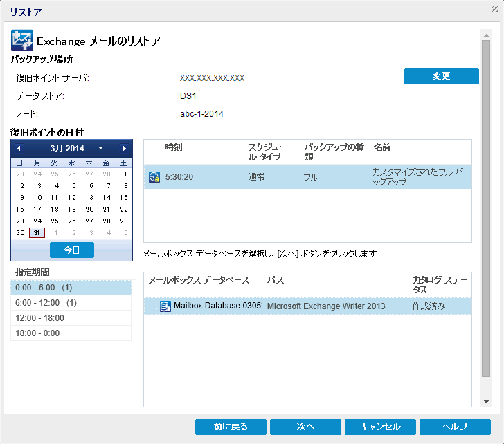
Task: Click the vertical scrollbar down arrow
Action: pos(486,402)
